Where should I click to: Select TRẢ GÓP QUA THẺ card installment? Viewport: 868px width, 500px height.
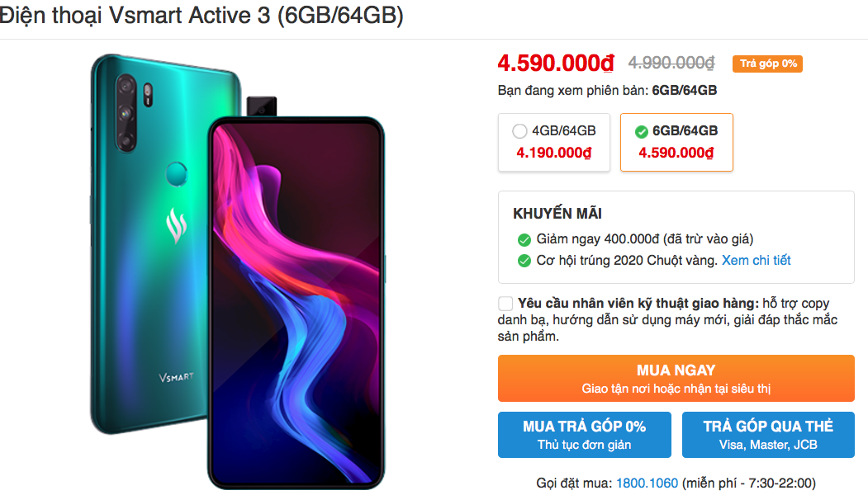[768, 435]
